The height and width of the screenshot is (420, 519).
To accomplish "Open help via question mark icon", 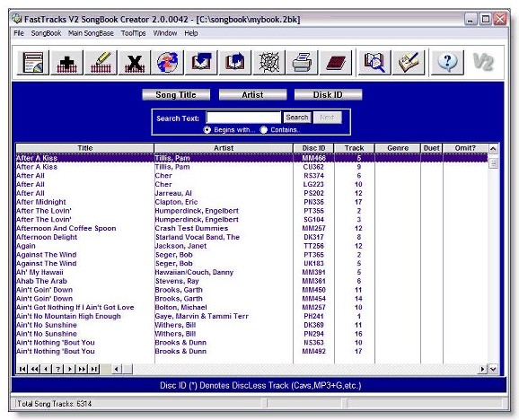I will click(447, 62).
